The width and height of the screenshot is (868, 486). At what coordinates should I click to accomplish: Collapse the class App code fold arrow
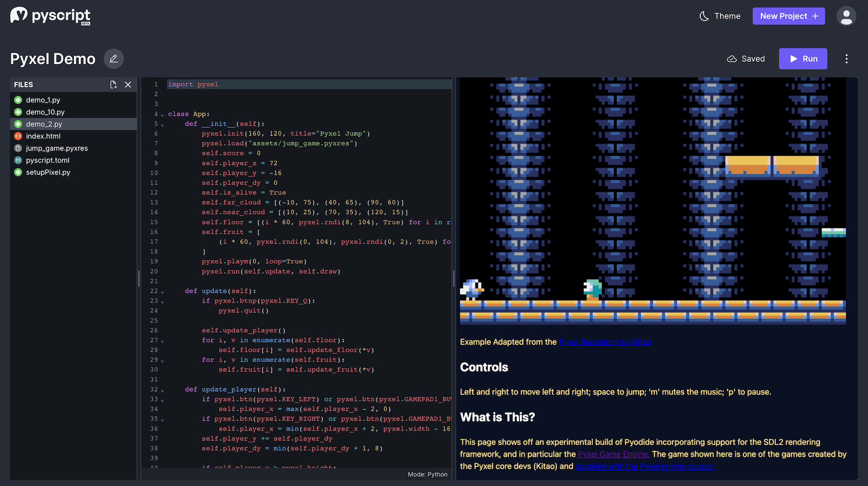[162, 115]
